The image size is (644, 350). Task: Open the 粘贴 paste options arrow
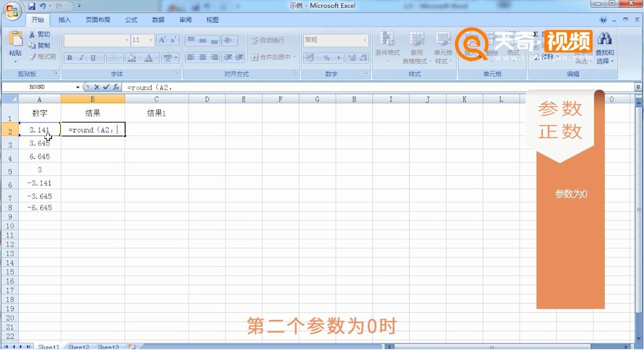[15, 61]
